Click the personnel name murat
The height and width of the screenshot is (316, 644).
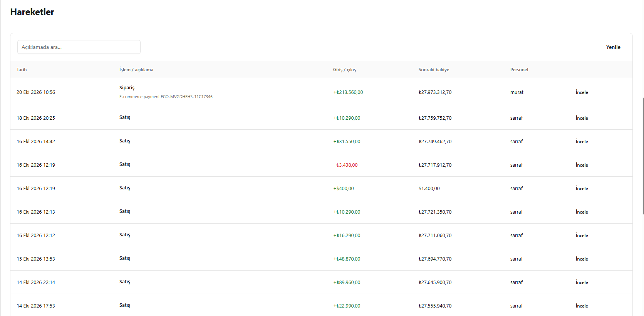coord(517,92)
